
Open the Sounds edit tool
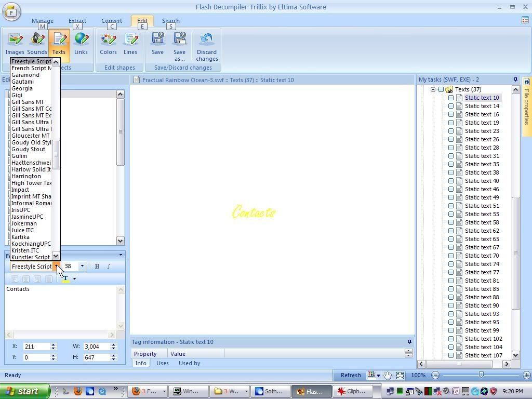point(37,43)
